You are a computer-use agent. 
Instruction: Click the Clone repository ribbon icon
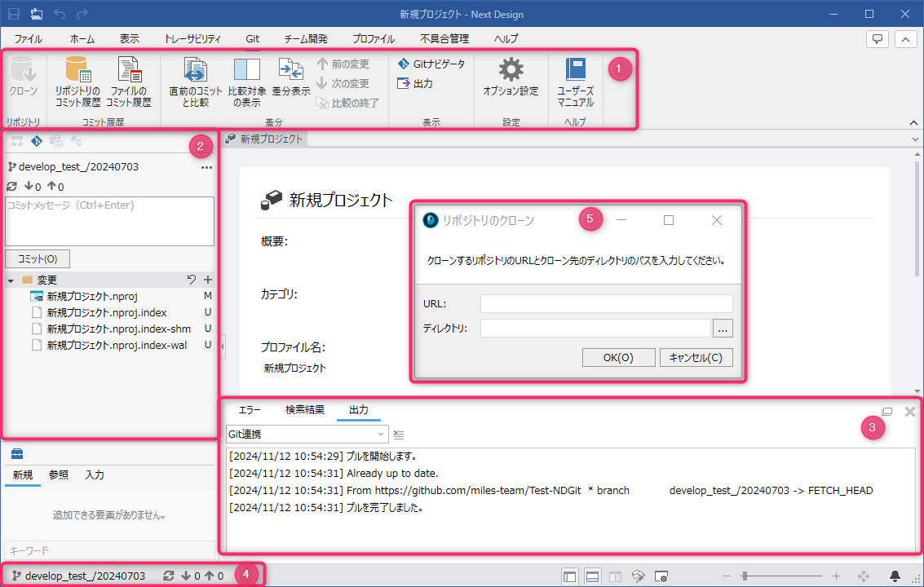pos(23,76)
